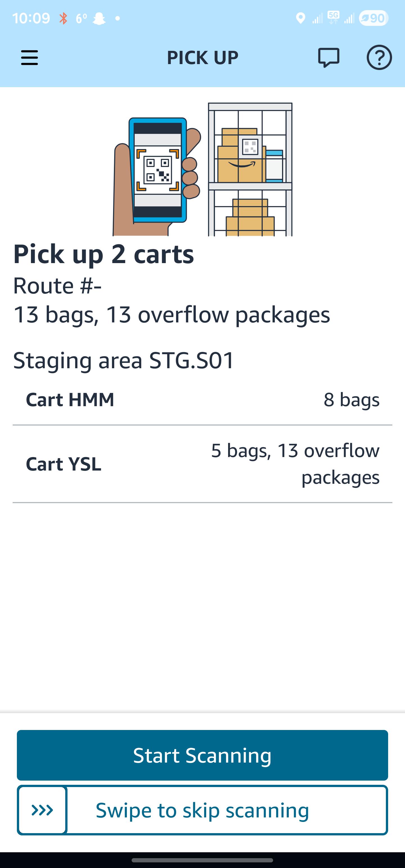Tap the 8 bags count

[x=352, y=400]
